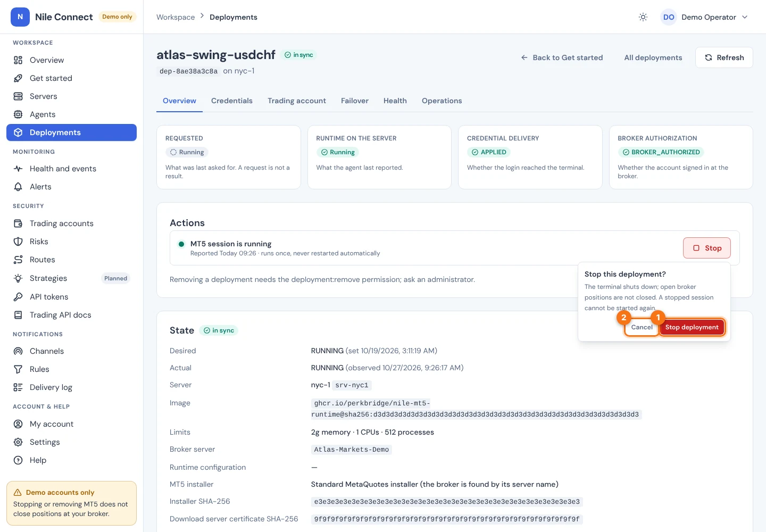Switch to the Credentials tab
The height and width of the screenshot is (532, 766).
[x=232, y=101]
